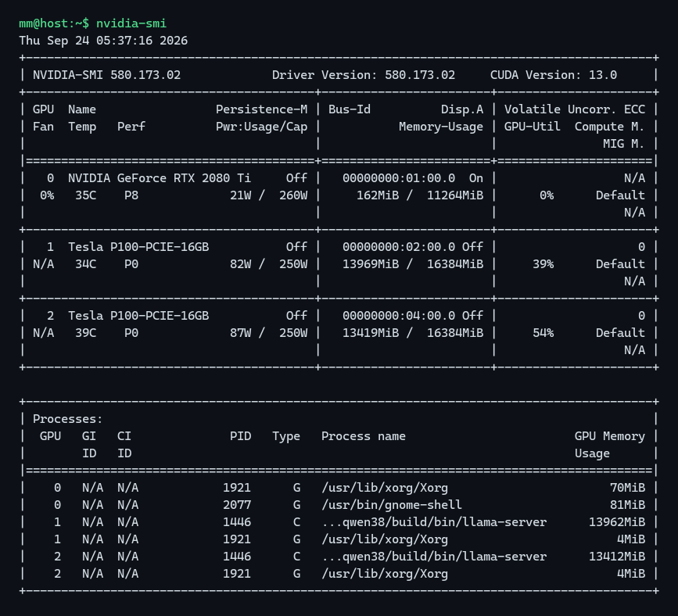Image resolution: width=678 pixels, height=616 pixels.
Task: Click '13969MiB / 16384MiB' memory usage
Action: tap(413, 264)
